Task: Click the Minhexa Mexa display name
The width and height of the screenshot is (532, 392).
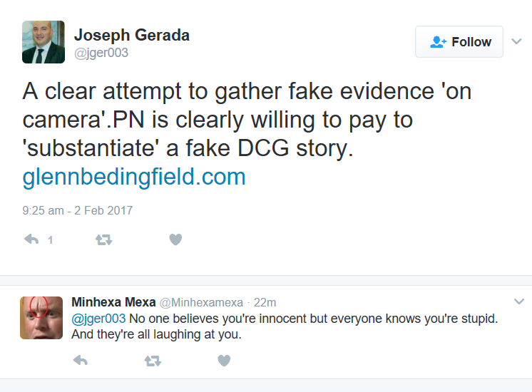Action: pyautogui.click(x=113, y=301)
